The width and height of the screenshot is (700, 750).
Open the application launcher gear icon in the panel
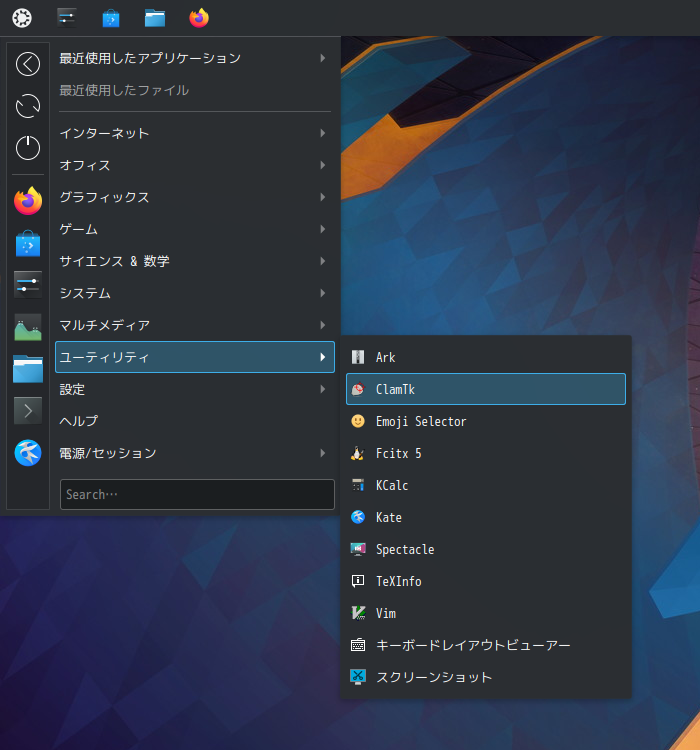tap(22, 18)
